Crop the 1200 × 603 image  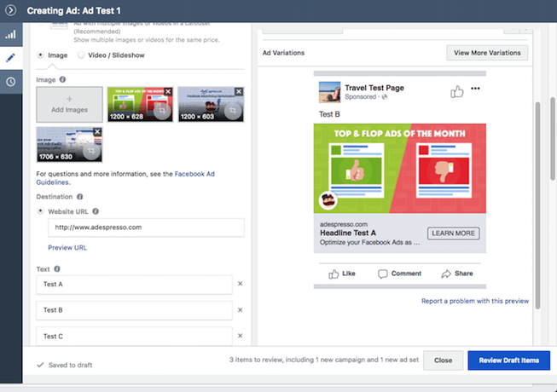[233, 111]
